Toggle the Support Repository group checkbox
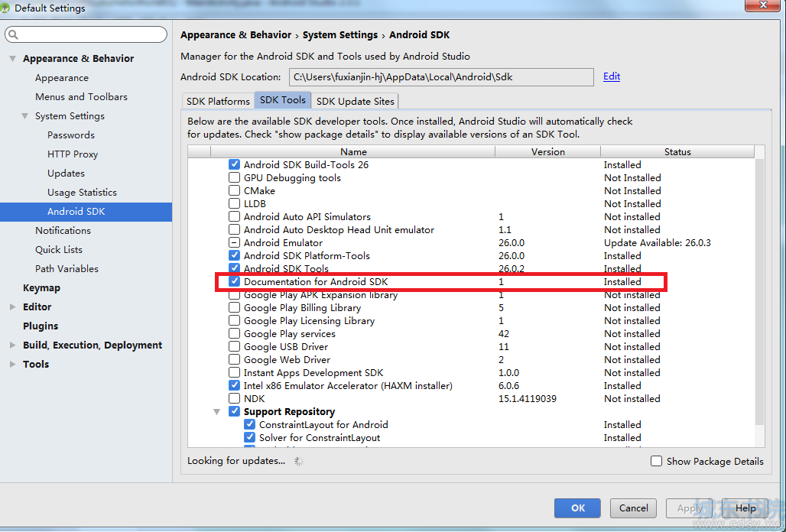Image resolution: width=786 pixels, height=532 pixels. coord(234,412)
